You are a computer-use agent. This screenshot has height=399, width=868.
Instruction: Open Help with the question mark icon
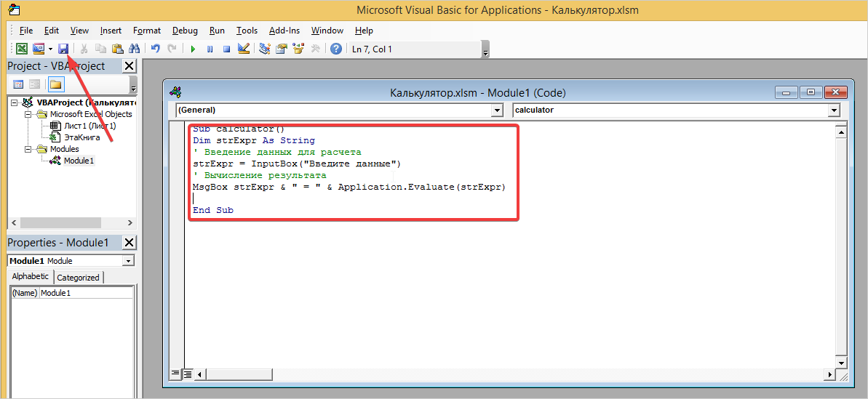[335, 49]
